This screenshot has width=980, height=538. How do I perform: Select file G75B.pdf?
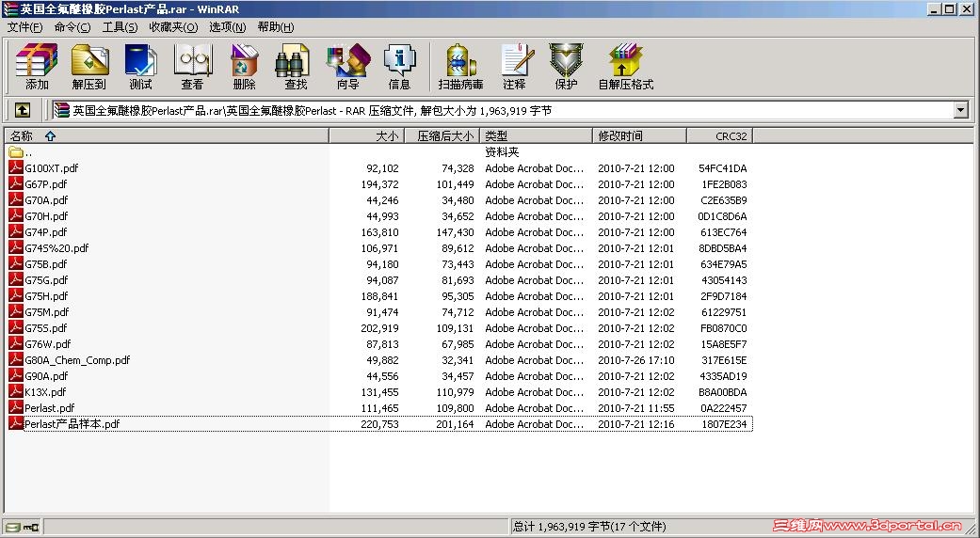(45, 264)
